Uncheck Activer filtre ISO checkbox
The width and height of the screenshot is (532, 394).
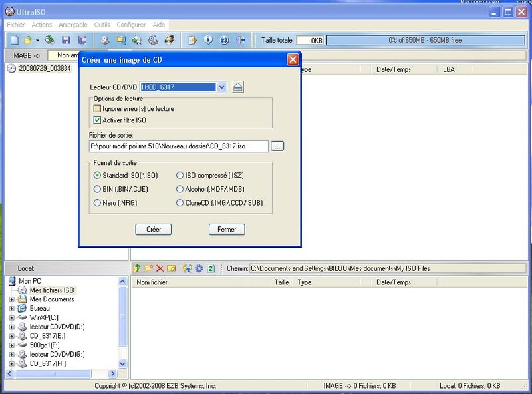pyautogui.click(x=97, y=120)
